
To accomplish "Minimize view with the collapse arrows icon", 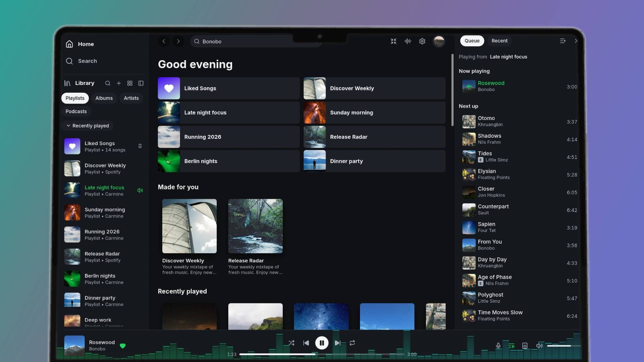I will (393, 41).
